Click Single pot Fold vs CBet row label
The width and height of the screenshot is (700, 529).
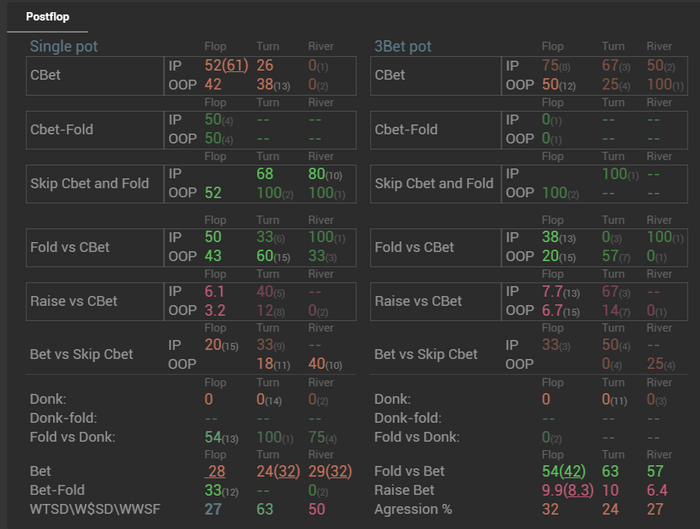(70, 247)
